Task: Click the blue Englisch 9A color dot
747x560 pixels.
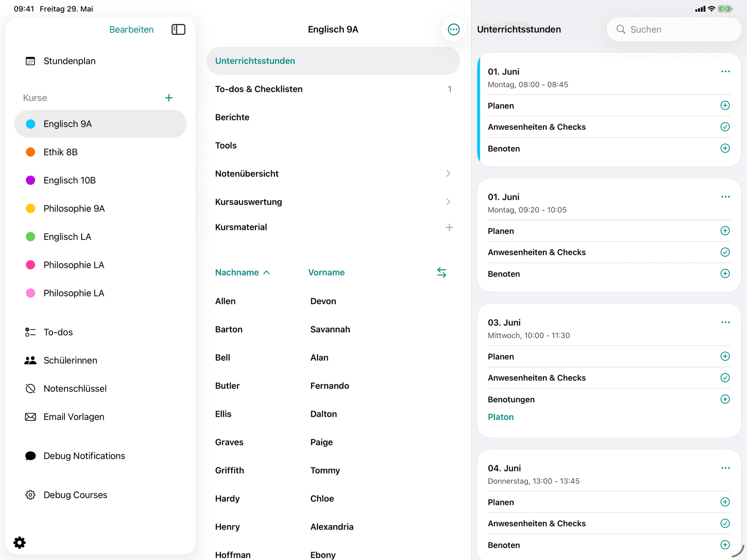Action: [x=30, y=124]
